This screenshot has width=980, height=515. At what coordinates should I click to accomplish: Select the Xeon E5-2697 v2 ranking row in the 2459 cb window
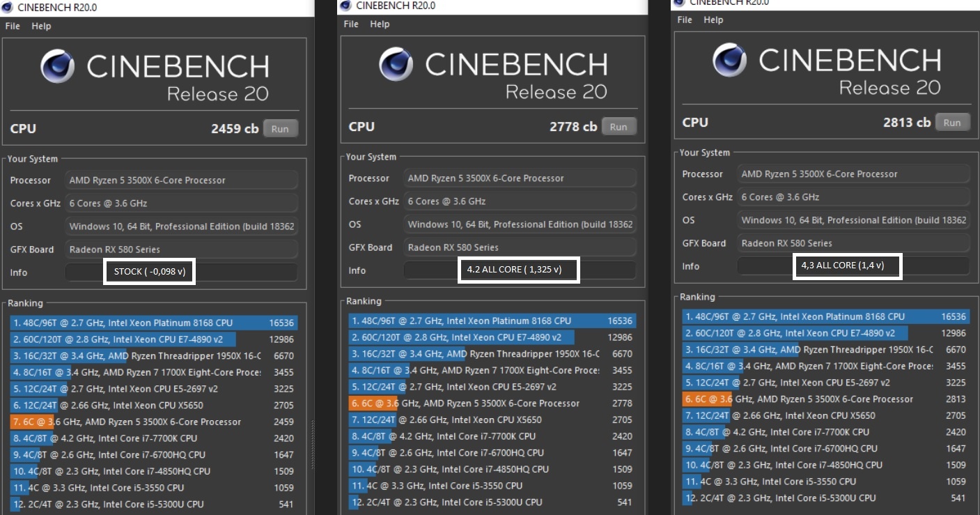click(x=153, y=388)
